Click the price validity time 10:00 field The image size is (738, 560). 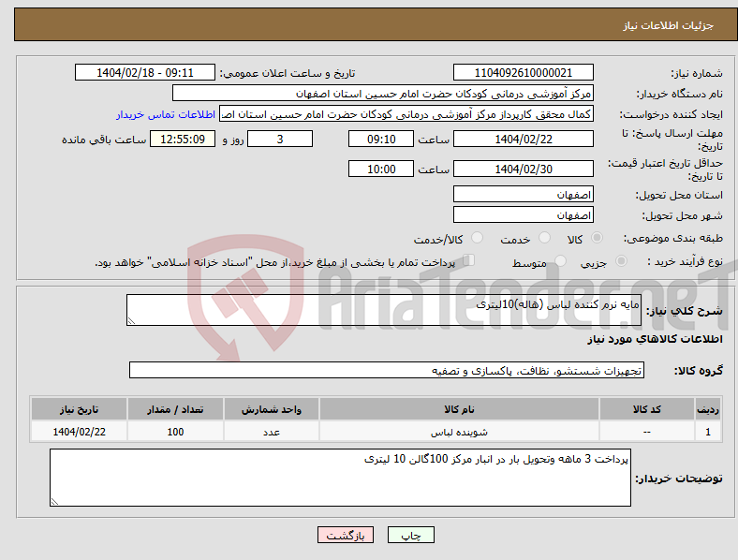381,169
